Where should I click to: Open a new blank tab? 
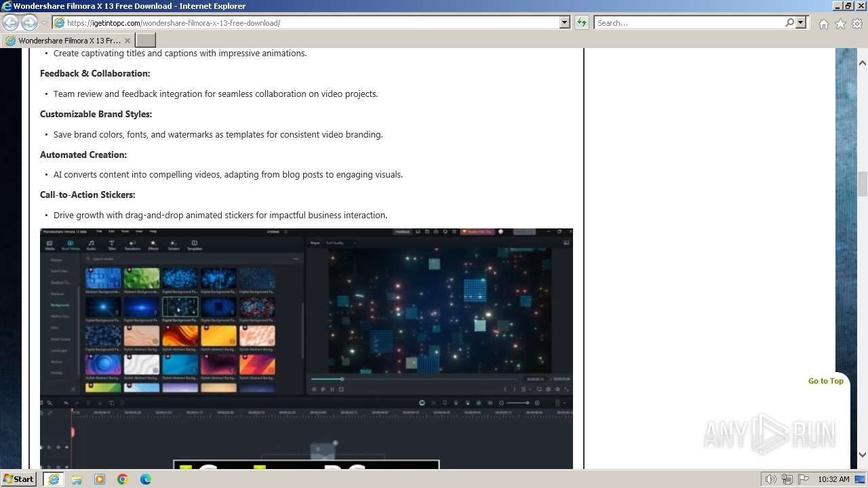click(x=146, y=41)
